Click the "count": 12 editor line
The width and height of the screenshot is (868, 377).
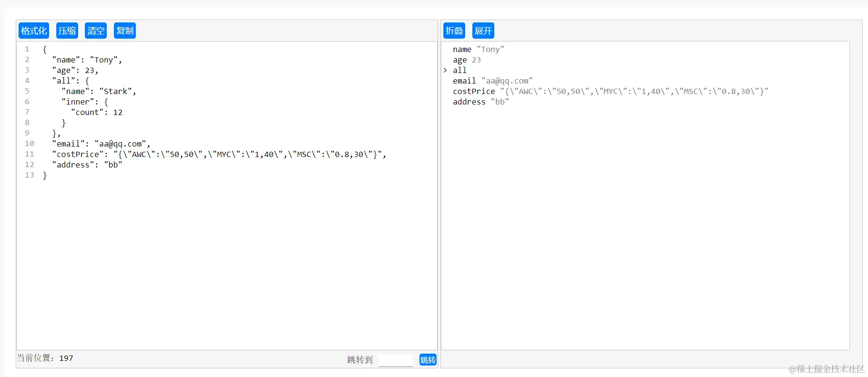coord(97,113)
